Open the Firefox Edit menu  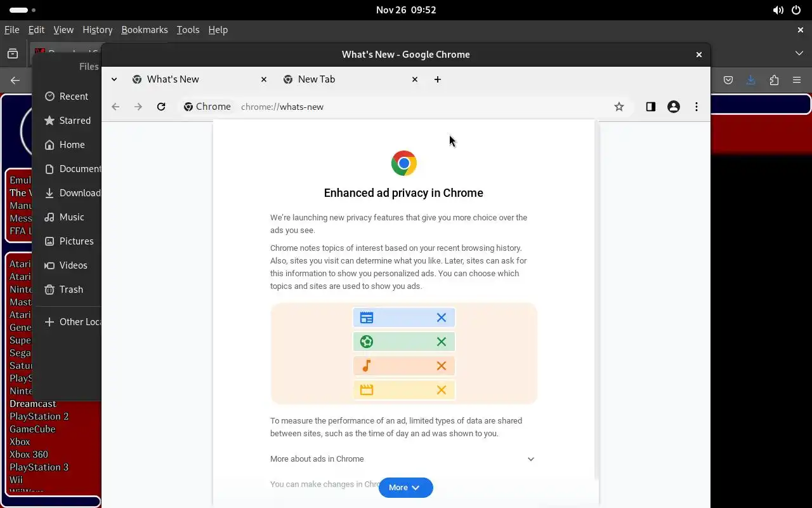pos(36,30)
